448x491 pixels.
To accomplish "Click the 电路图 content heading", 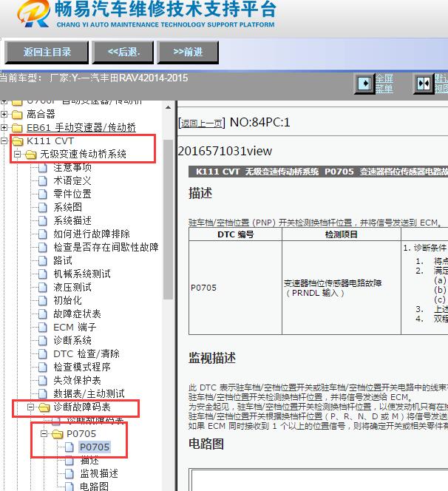I will pyautogui.click(x=206, y=444).
